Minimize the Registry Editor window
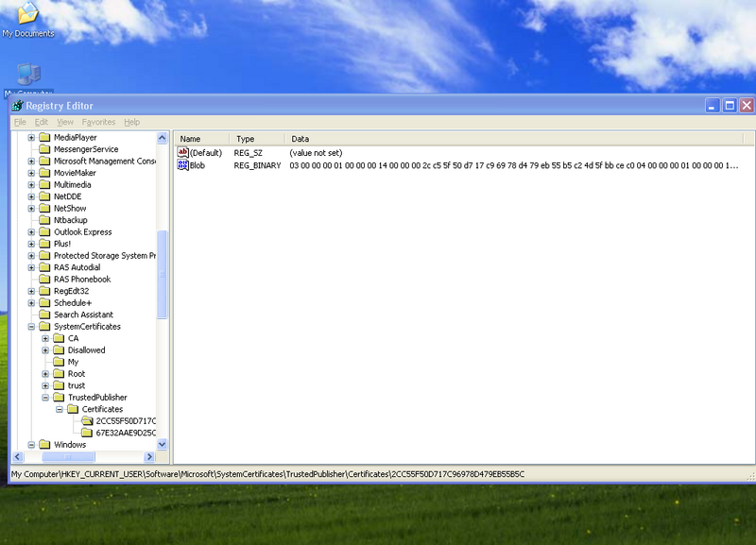The height and width of the screenshot is (545, 756). pyautogui.click(x=713, y=105)
